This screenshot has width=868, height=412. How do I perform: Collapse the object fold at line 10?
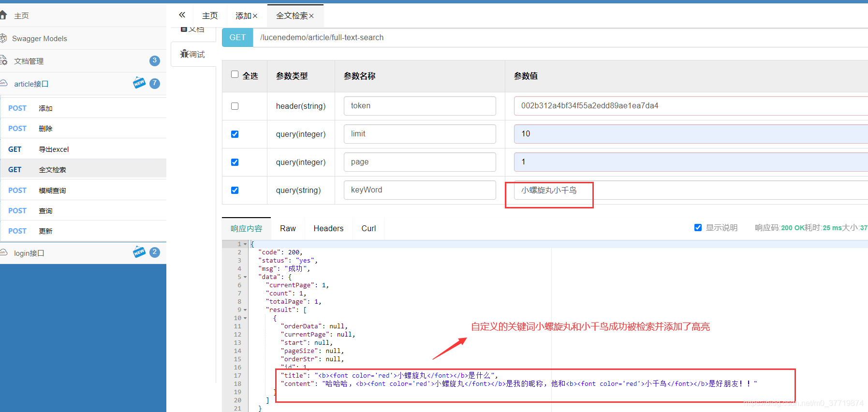[x=245, y=318]
